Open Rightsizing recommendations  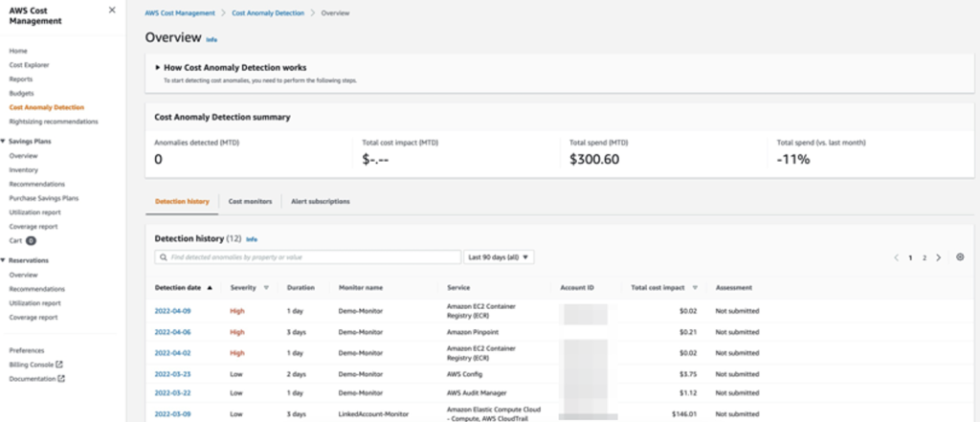click(x=54, y=122)
